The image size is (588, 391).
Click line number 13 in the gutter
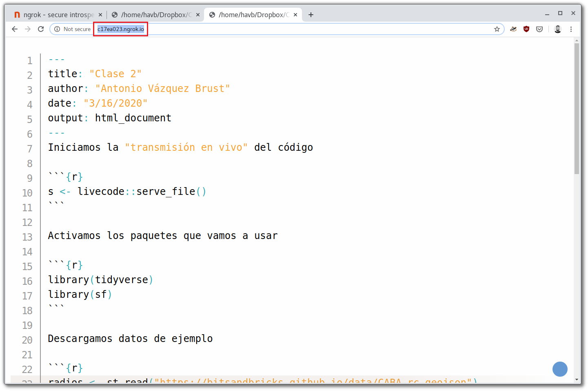(27, 237)
